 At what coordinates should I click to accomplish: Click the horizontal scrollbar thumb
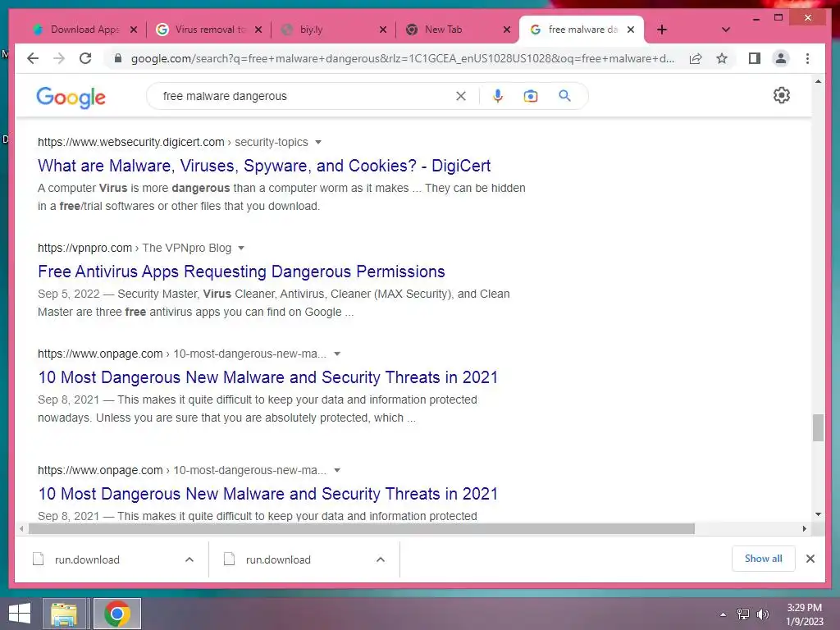click(x=362, y=529)
